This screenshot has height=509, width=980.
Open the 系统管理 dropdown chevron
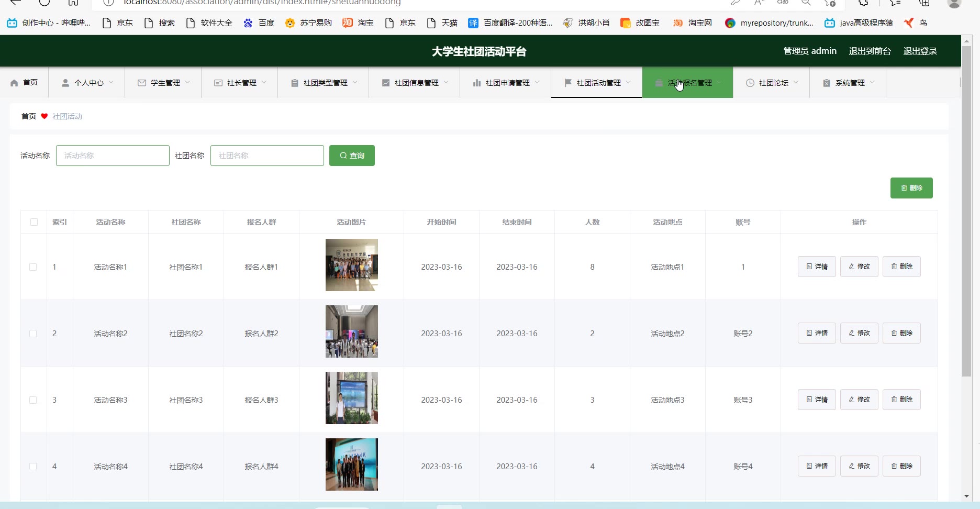click(873, 83)
